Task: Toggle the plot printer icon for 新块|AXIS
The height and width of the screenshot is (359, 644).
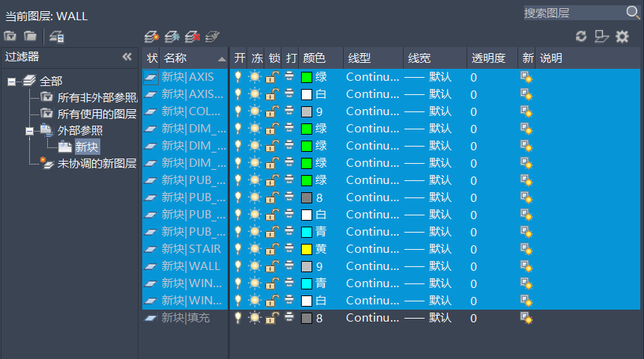Action: (290, 77)
